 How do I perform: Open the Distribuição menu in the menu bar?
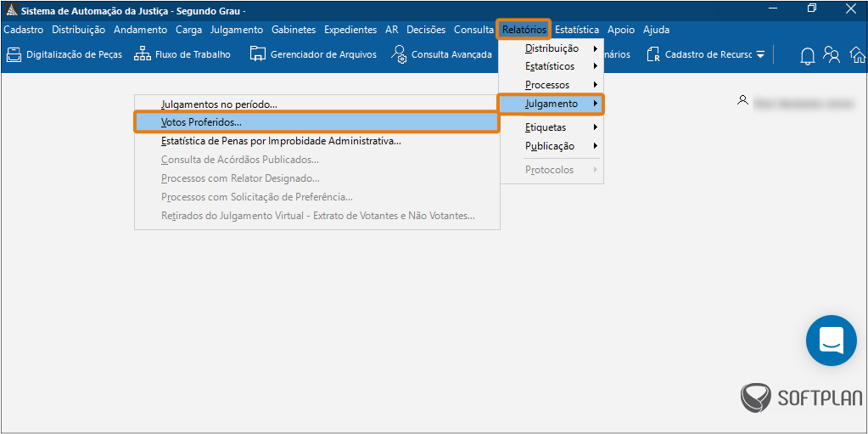point(79,30)
